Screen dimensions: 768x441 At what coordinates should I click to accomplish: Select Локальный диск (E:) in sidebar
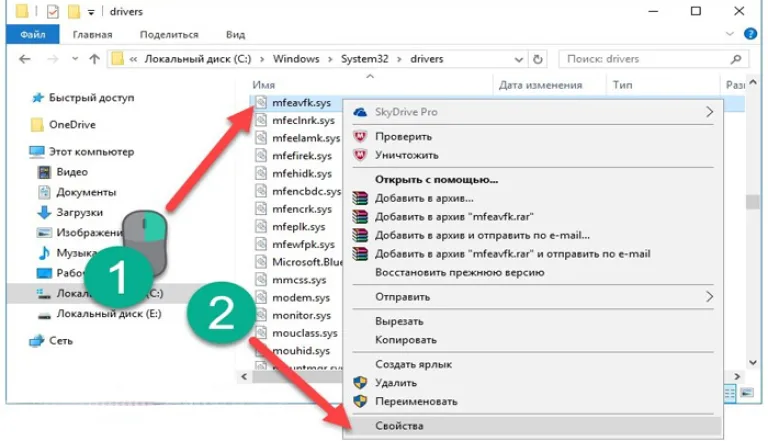(x=109, y=314)
